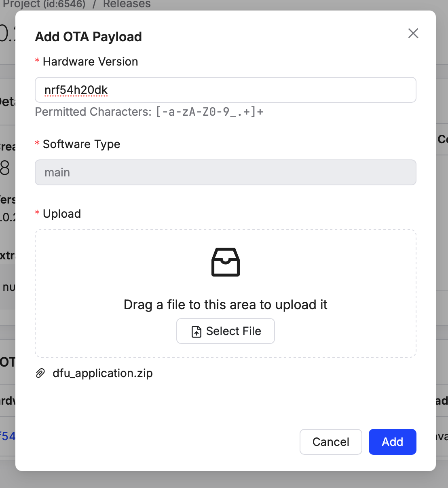Click the Upload field label
The width and height of the screenshot is (448, 488).
(62, 214)
